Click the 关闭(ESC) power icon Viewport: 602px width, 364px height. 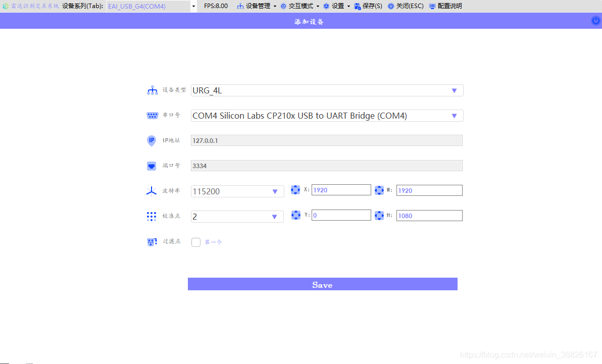pos(391,6)
